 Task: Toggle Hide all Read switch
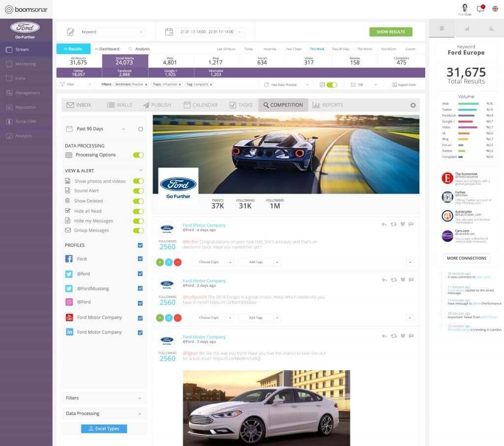point(138,211)
